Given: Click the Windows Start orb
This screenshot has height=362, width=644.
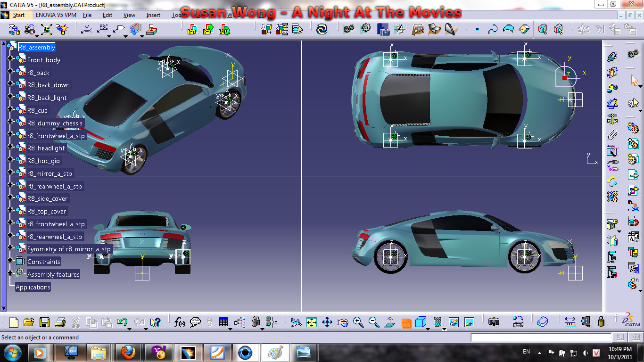Looking at the screenshot, I should pyautogui.click(x=12, y=353).
